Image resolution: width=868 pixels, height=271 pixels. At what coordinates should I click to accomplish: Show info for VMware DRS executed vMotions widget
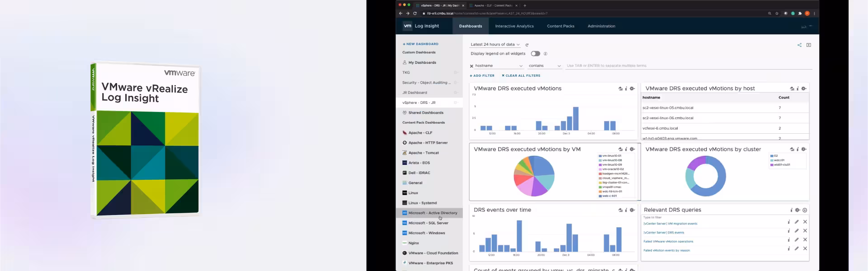(x=626, y=89)
